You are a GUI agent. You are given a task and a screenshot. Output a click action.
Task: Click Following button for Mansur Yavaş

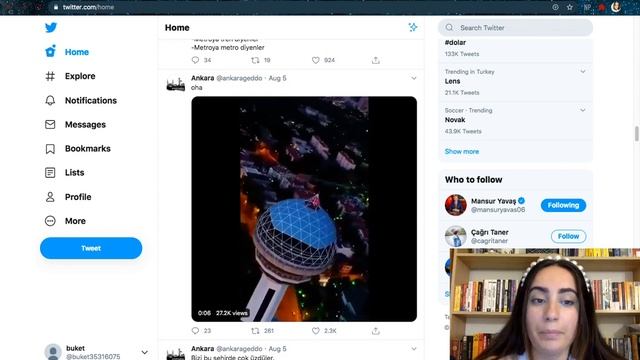[x=563, y=205]
